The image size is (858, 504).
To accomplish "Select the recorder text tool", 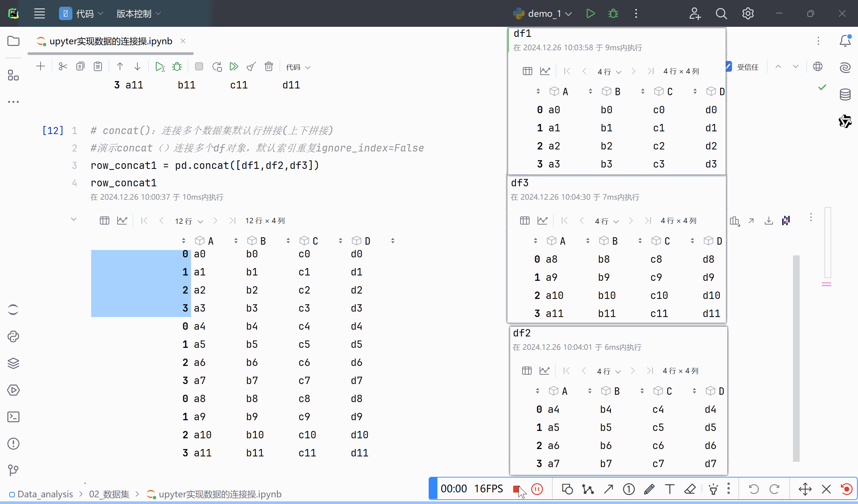I will tap(670, 489).
